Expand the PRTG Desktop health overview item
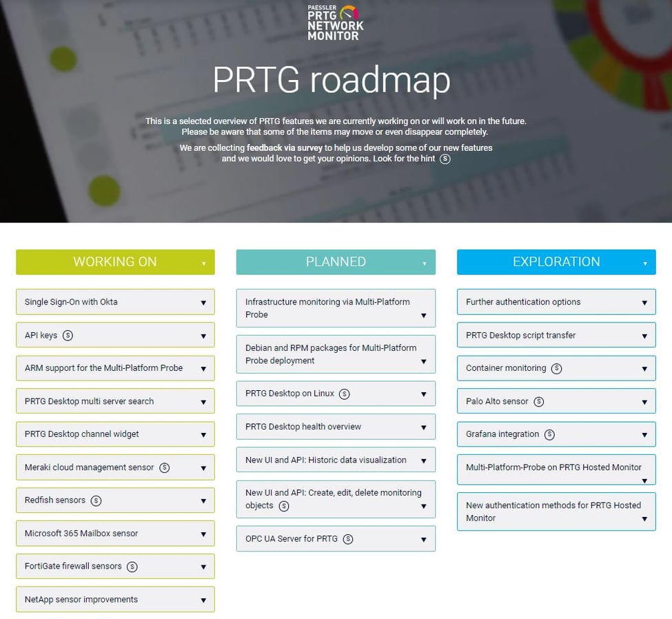 pos(423,427)
